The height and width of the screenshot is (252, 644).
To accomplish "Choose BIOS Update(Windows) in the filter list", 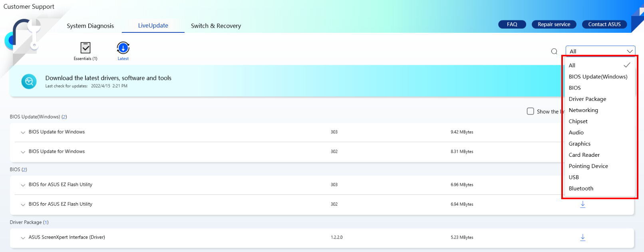I will [x=599, y=76].
